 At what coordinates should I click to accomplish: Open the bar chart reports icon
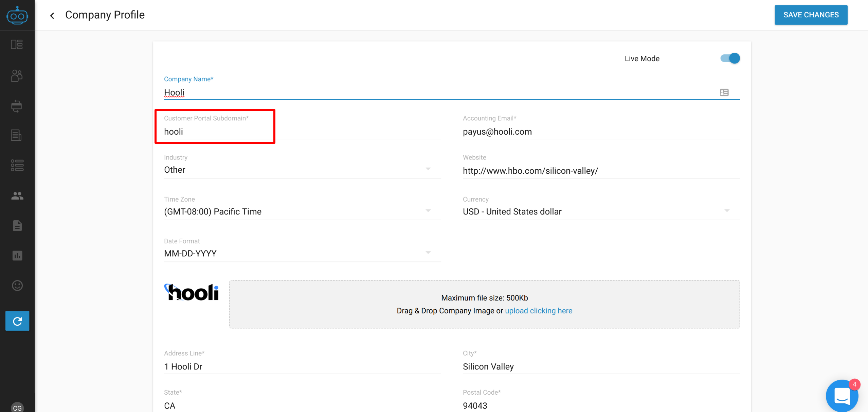coord(17,256)
